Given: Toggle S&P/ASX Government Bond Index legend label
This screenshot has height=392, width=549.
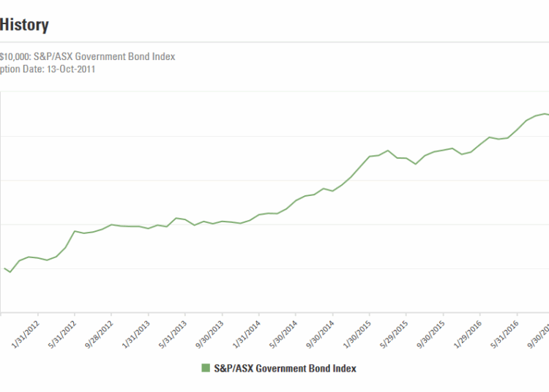Looking at the screenshot, I should [285, 369].
